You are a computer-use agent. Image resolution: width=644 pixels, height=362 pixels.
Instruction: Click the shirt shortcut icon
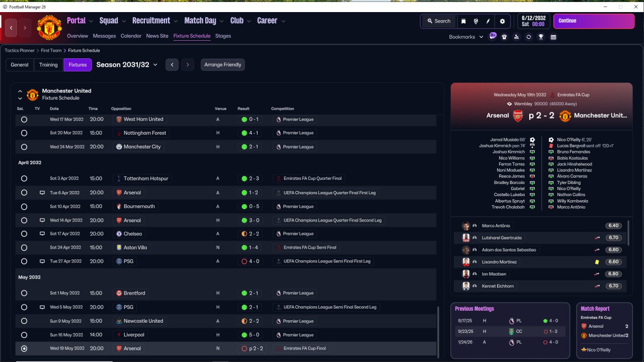[x=504, y=37]
